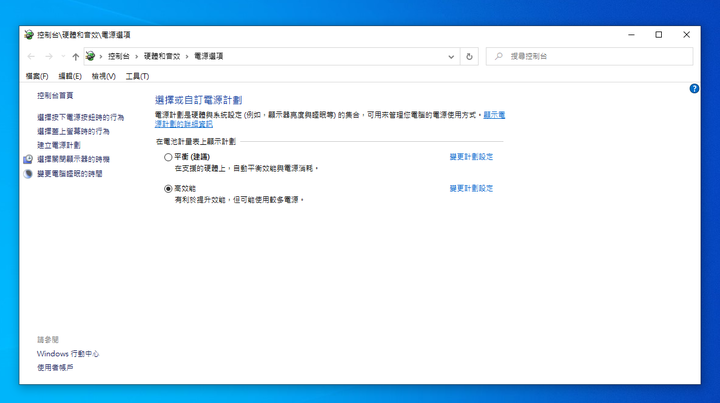The width and height of the screenshot is (720, 403).
Task: Click 硬體和音效 in the breadcrumb path
Action: pyautogui.click(x=162, y=56)
